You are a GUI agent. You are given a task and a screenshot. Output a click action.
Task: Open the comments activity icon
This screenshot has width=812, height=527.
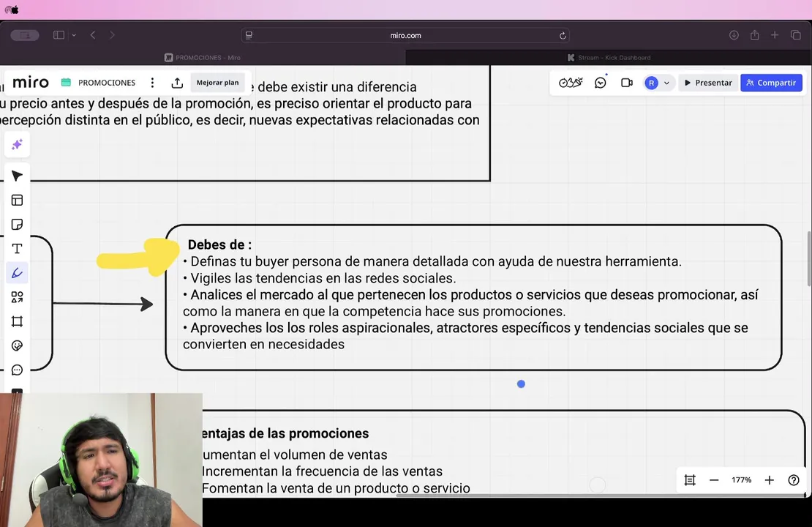[x=601, y=83]
